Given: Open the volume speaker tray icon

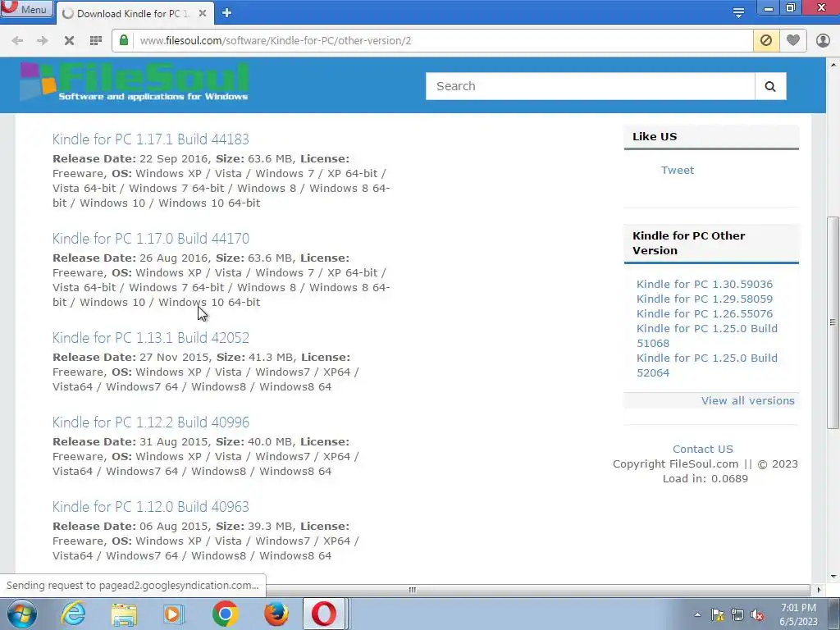Looking at the screenshot, I should click(x=757, y=614).
